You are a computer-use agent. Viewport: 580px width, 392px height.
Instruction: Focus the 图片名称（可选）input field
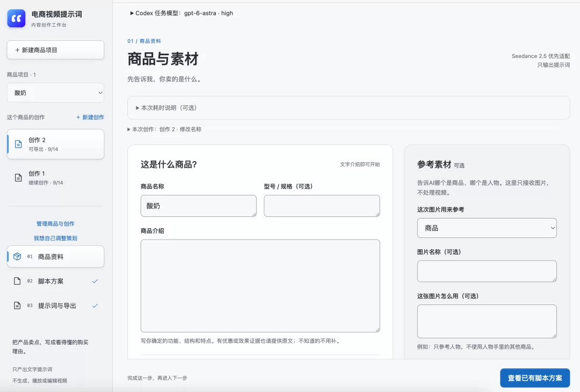point(487,271)
